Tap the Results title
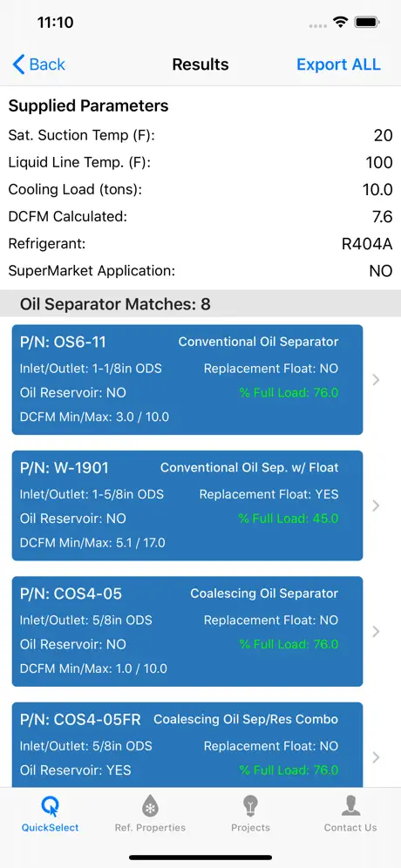 [x=200, y=64]
